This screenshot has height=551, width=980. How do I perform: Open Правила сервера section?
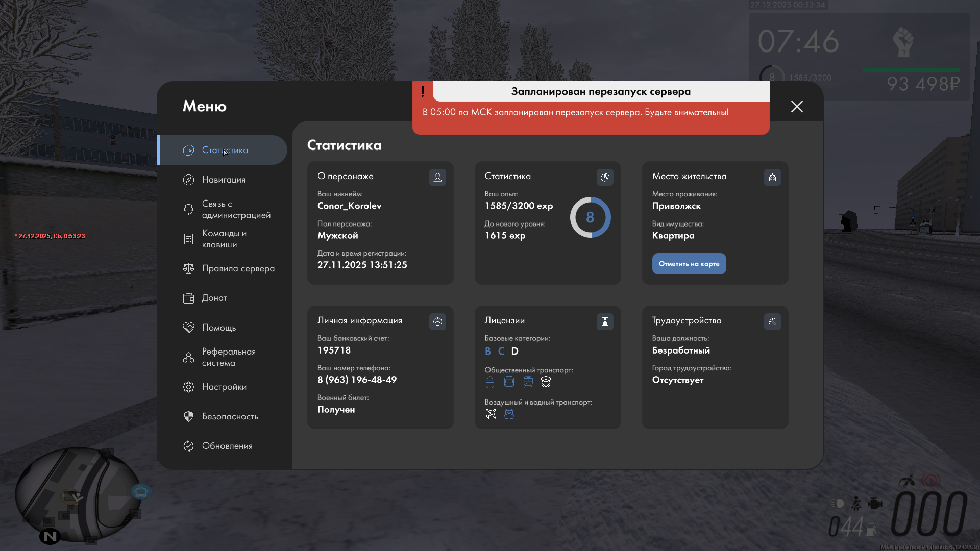tap(238, 268)
